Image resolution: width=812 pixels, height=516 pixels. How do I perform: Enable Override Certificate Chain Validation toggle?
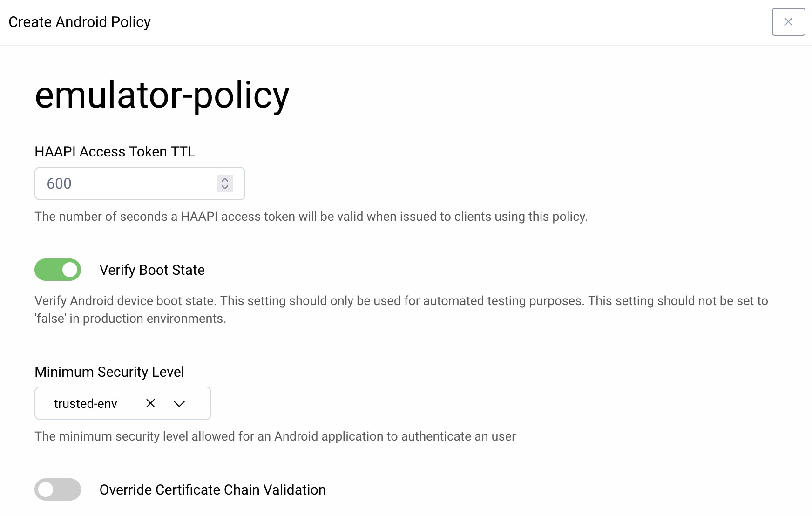coord(58,489)
